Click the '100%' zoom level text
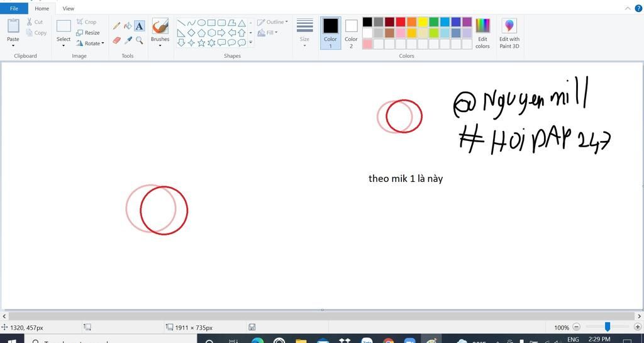The width and height of the screenshot is (644, 343). click(x=562, y=327)
